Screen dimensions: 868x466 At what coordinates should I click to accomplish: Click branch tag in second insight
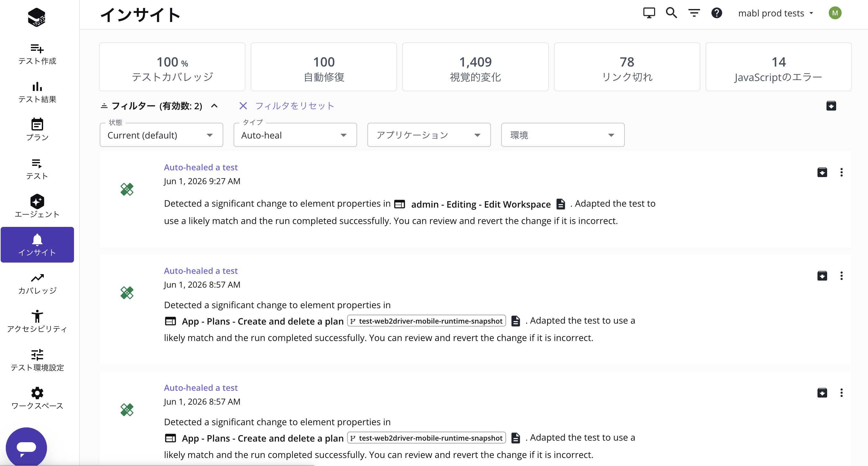pos(427,321)
